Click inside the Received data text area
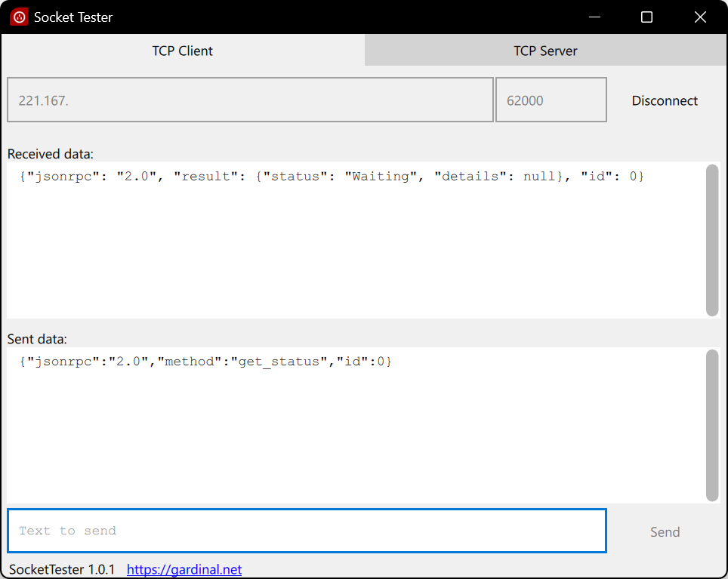 [x=355, y=249]
